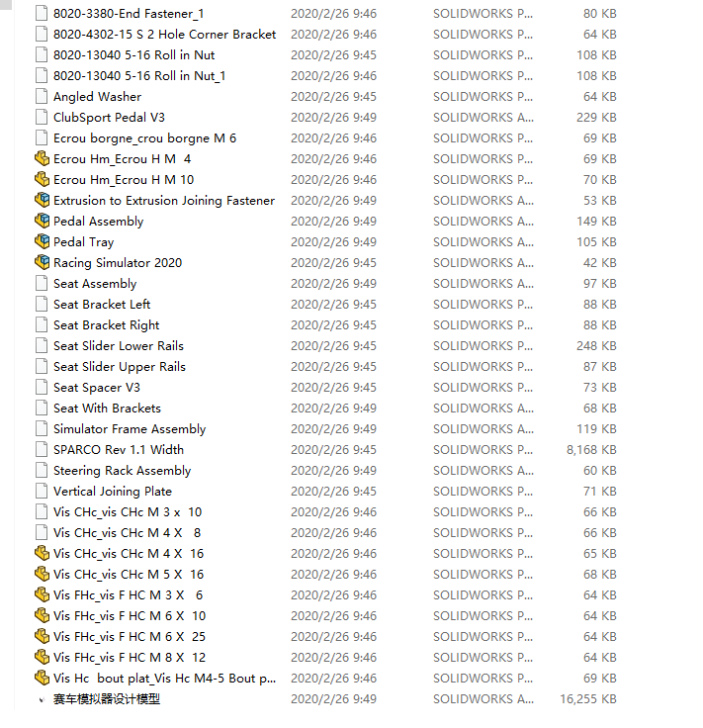Select the SPARCO Rev 1.1 Width file name
703x728 pixels.
pyautogui.click(x=119, y=450)
